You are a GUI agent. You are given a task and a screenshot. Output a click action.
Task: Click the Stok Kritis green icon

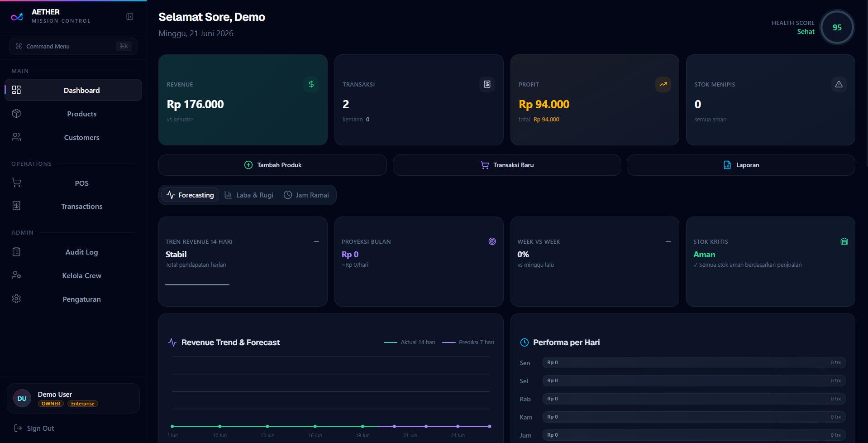844,241
